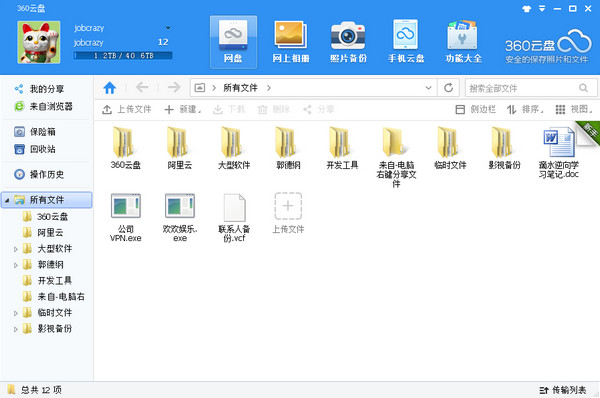Toggle the 侧边栏 sidebar panel
The image size is (600, 398).
pyautogui.click(x=476, y=109)
